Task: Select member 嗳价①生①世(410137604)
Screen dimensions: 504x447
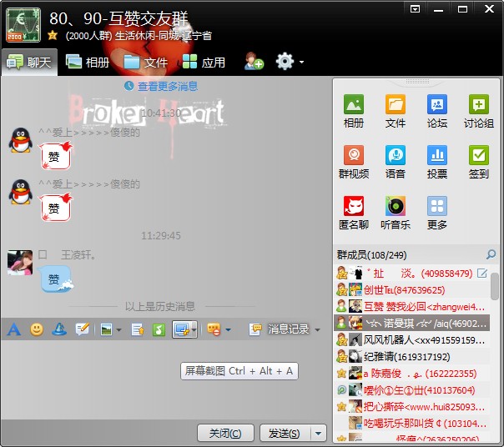Action: [412, 390]
